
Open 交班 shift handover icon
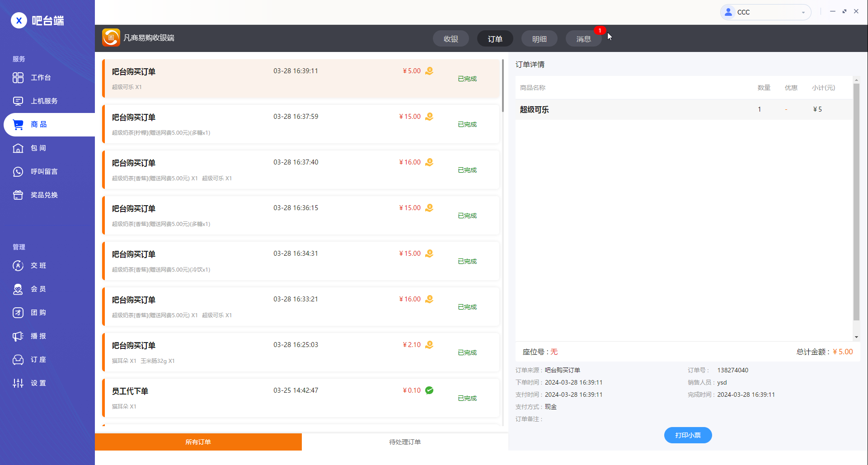pos(18,266)
